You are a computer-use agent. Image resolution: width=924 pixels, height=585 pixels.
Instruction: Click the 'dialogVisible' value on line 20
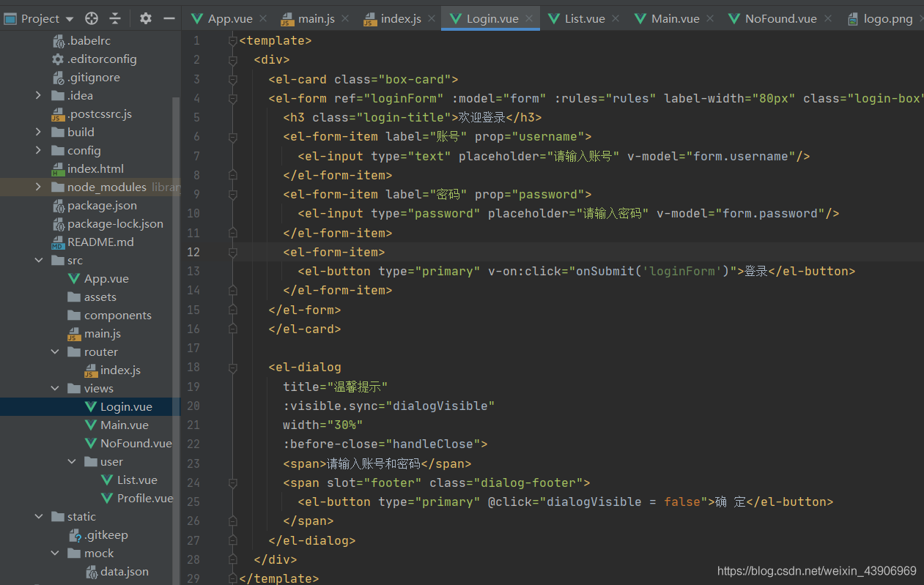tap(440, 406)
